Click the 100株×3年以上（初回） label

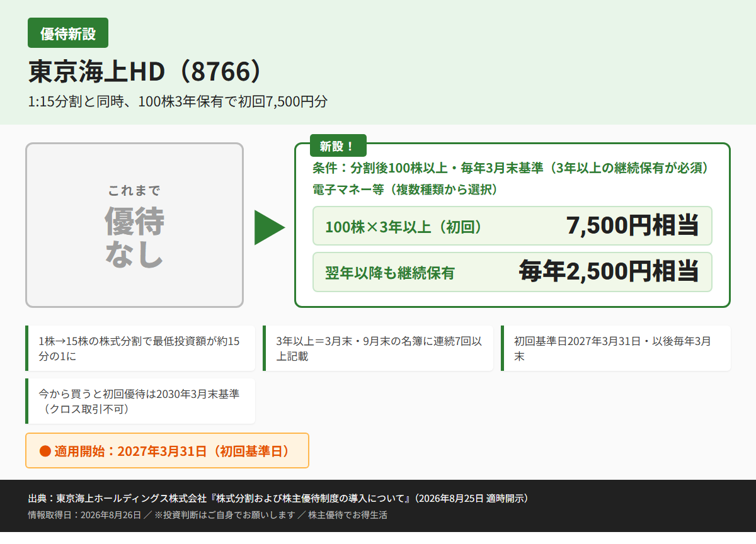(404, 227)
